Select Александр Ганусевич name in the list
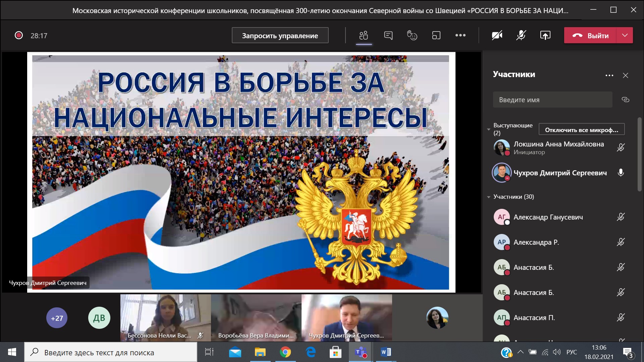This screenshot has height=362, width=644. click(548, 217)
